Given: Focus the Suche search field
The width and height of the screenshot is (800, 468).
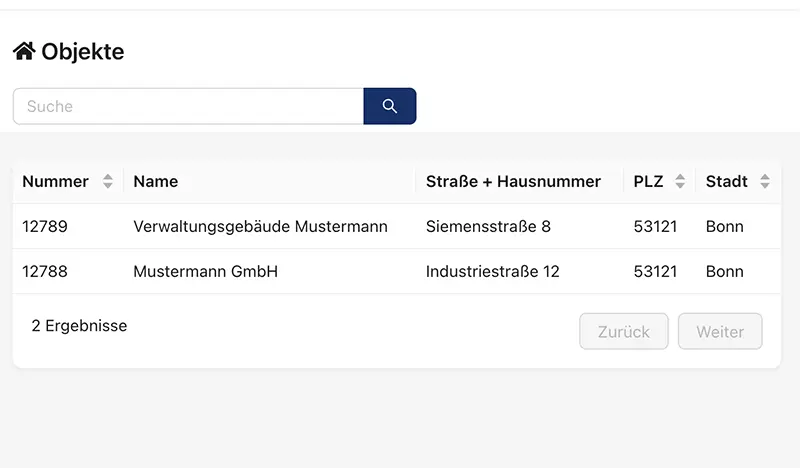Looking at the screenshot, I should click(x=188, y=106).
